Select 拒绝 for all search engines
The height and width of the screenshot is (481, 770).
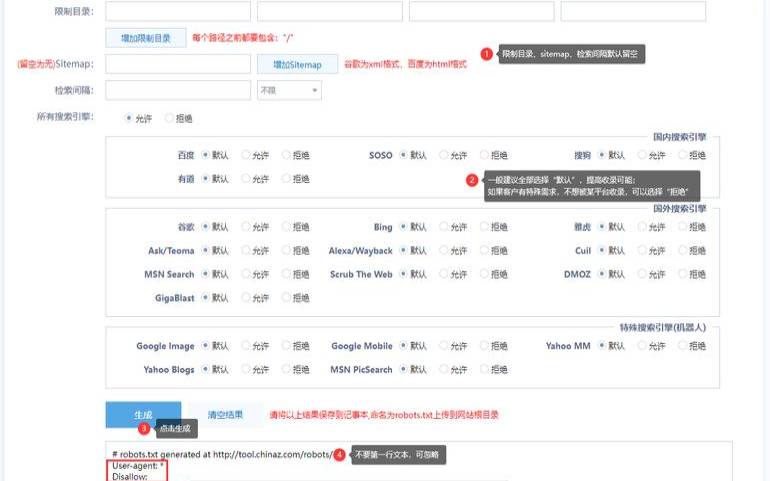(169, 118)
